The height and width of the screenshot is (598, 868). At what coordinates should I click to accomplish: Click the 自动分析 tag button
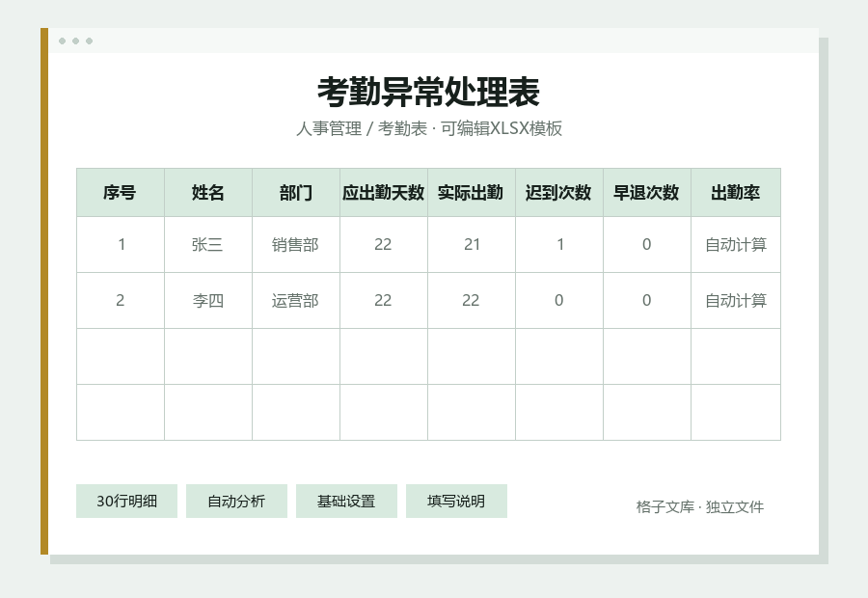tap(236, 502)
